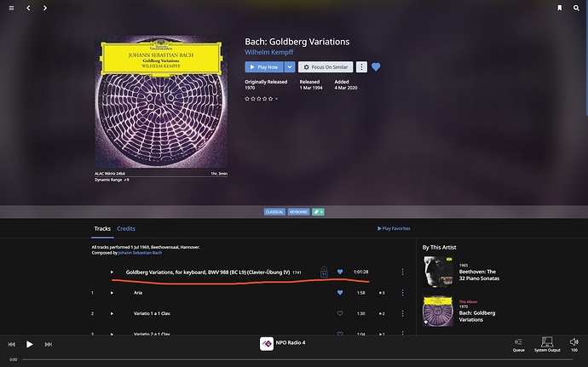Click the NPO Radio 4 station logo
This screenshot has height=367, width=588.
pos(267,344)
